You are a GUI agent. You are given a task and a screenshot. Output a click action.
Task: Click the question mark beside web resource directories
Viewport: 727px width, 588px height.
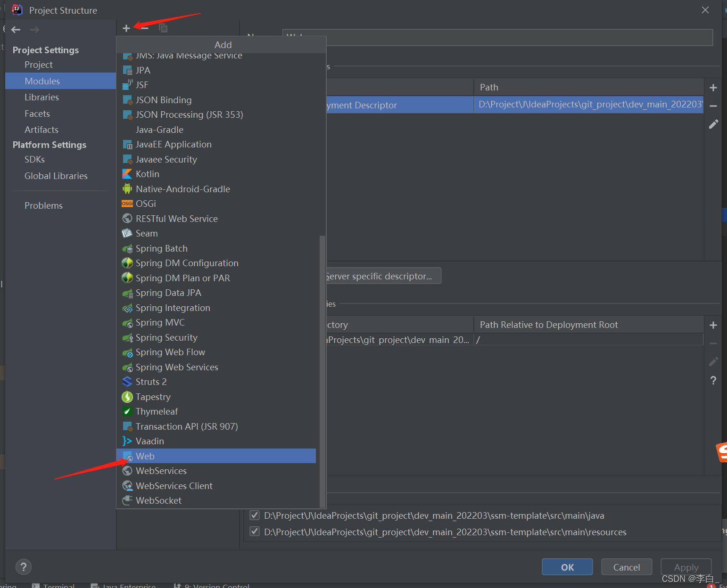(x=713, y=380)
